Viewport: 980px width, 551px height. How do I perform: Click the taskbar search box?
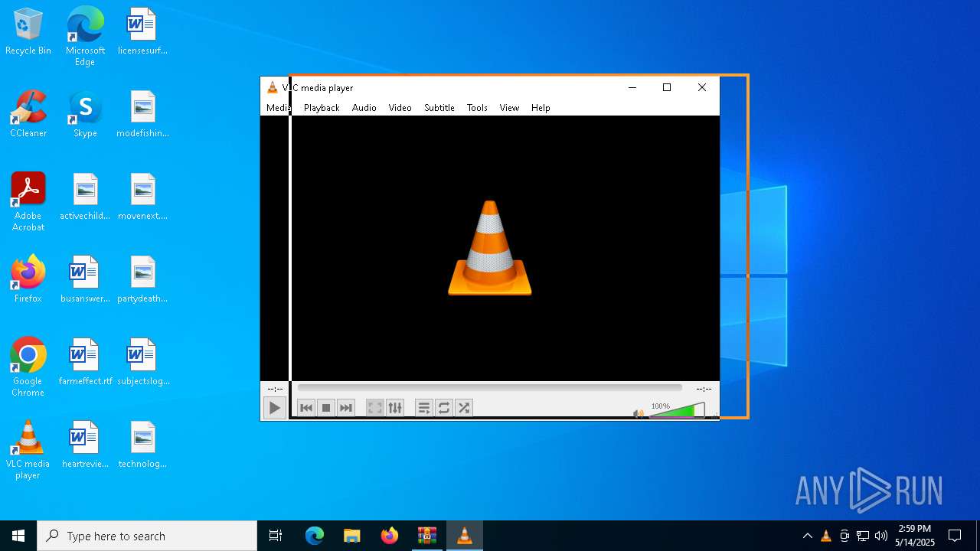click(x=147, y=536)
